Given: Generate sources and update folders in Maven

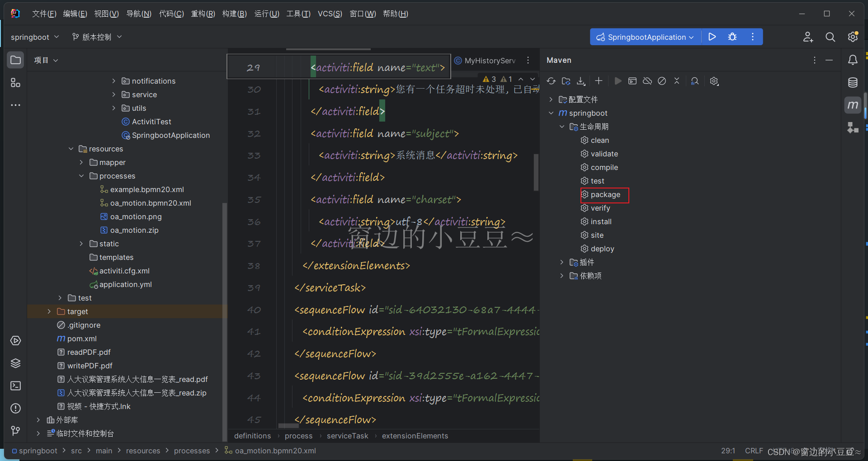Looking at the screenshot, I should [x=566, y=81].
